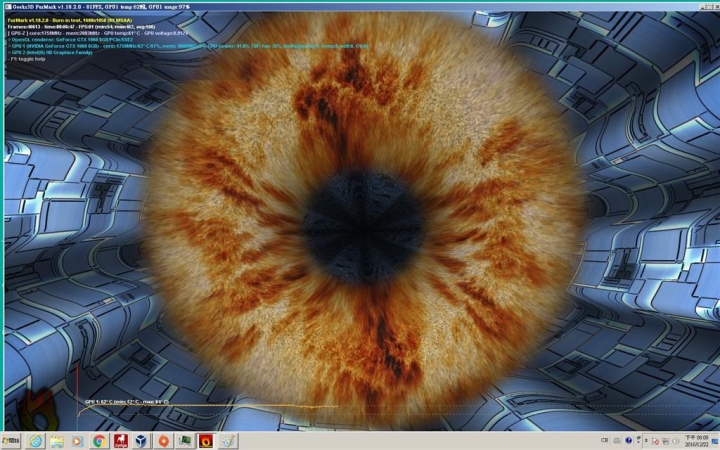Click the FurMark flame logo watermark
Screen dimensions: 720x450
coord(39,410)
